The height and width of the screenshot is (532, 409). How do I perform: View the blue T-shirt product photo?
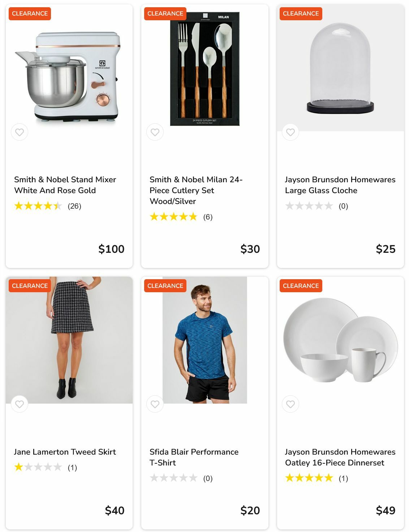tap(205, 340)
